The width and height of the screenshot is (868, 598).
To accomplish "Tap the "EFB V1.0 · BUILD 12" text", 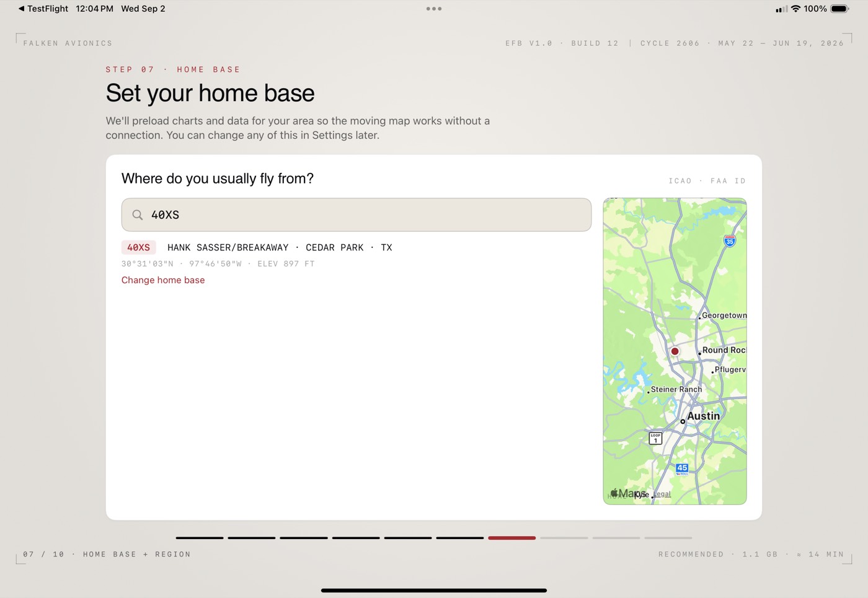I will coord(562,43).
